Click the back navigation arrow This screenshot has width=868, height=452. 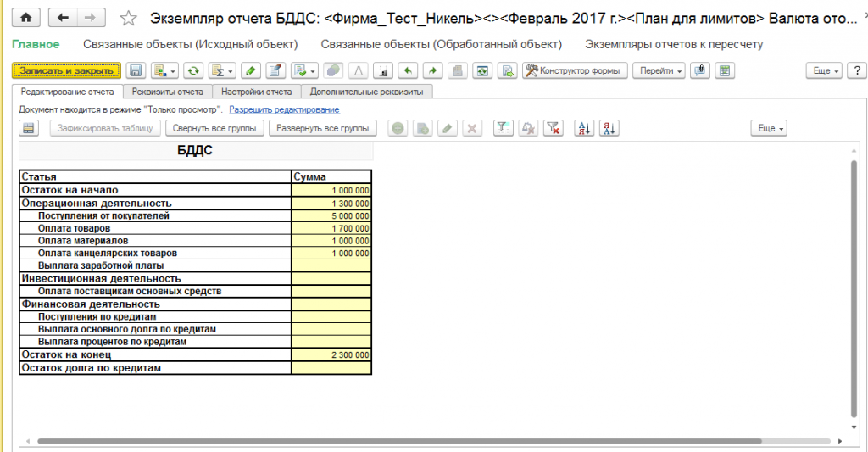click(64, 18)
